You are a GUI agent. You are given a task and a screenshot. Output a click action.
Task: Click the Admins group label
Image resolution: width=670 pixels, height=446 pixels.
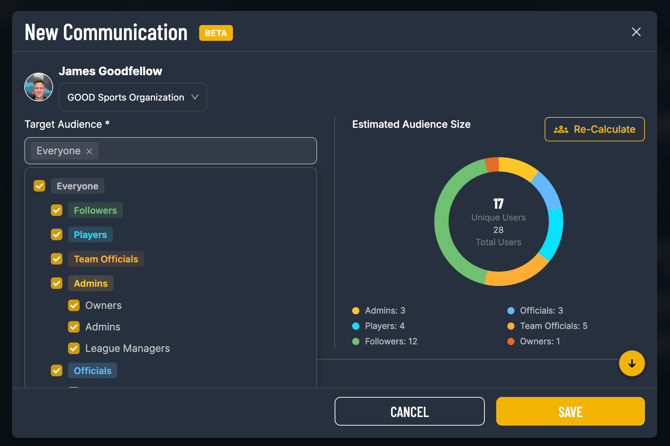click(x=90, y=284)
